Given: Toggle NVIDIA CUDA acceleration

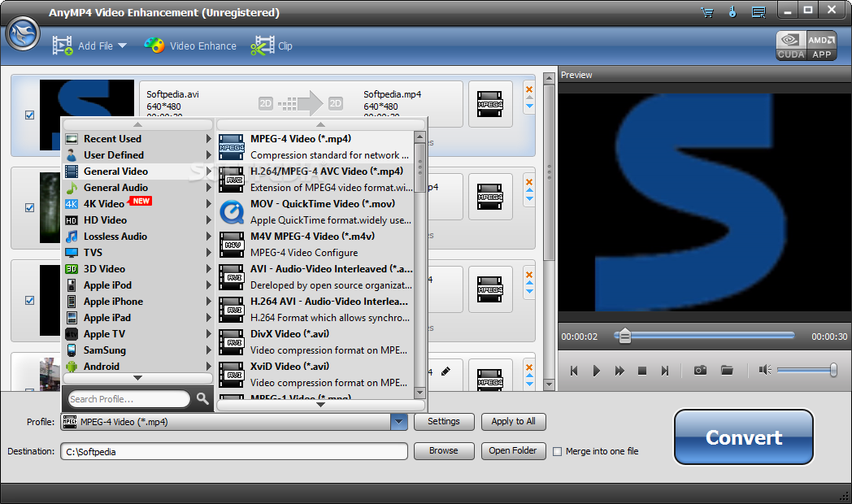Looking at the screenshot, I should [790, 45].
